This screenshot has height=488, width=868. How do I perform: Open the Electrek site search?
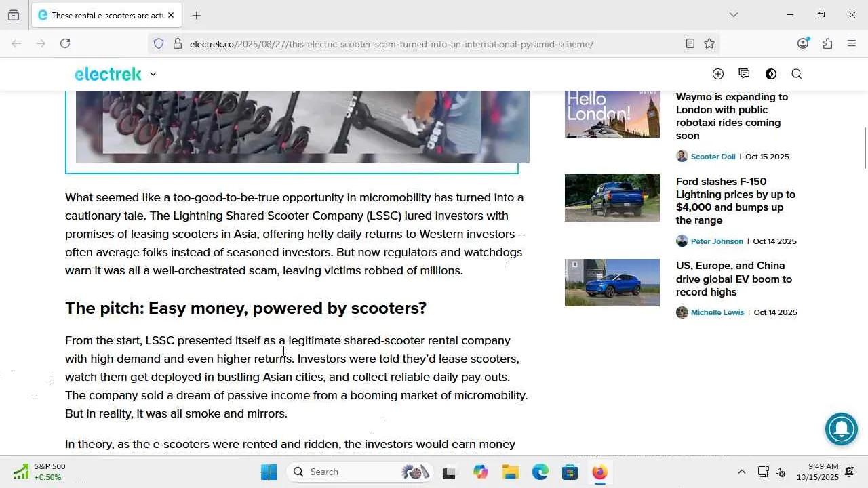[797, 74]
